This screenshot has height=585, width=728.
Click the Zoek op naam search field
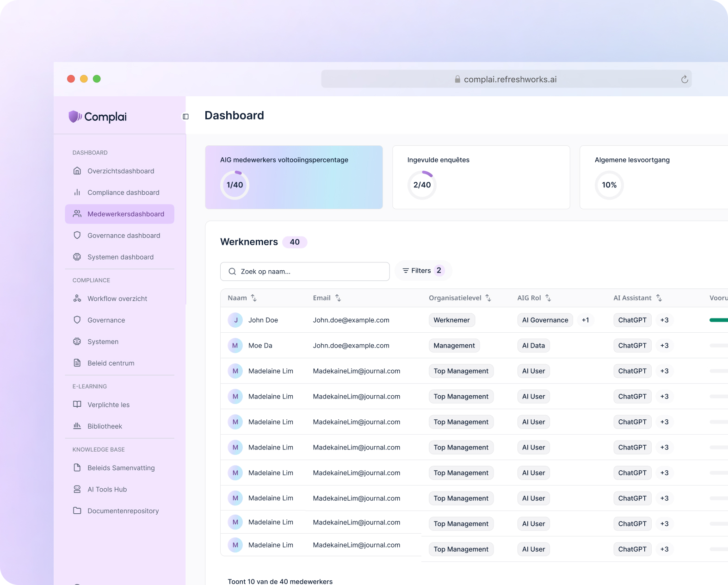pyautogui.click(x=305, y=272)
